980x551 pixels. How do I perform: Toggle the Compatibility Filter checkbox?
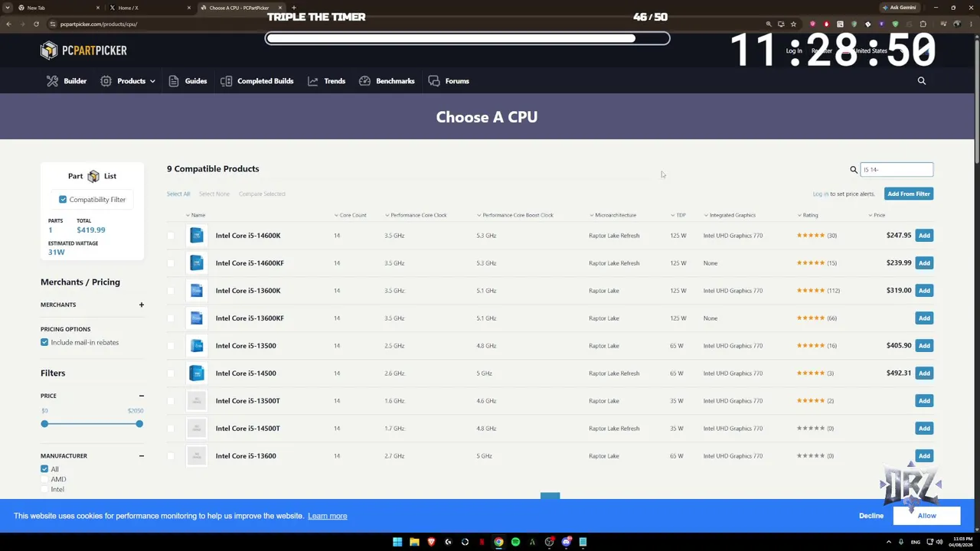click(63, 200)
